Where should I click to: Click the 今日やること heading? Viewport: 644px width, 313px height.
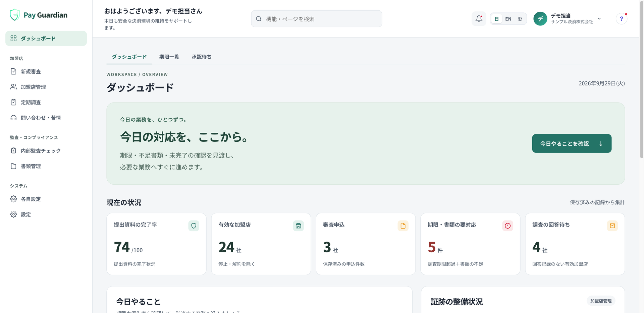(x=138, y=302)
